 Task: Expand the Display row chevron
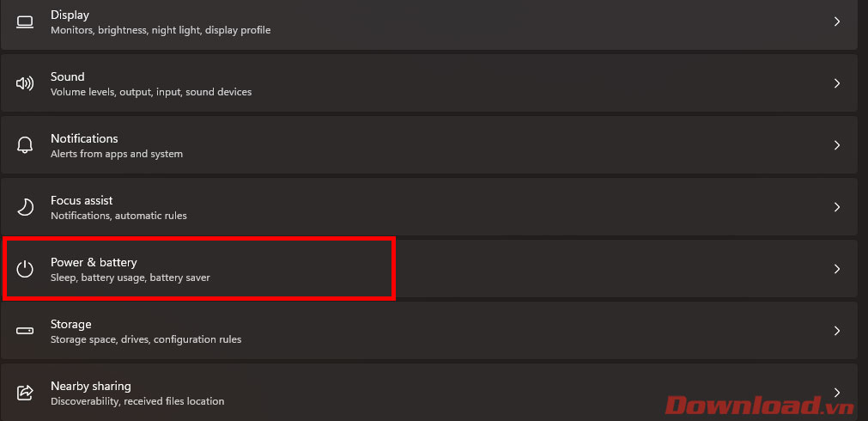(837, 21)
